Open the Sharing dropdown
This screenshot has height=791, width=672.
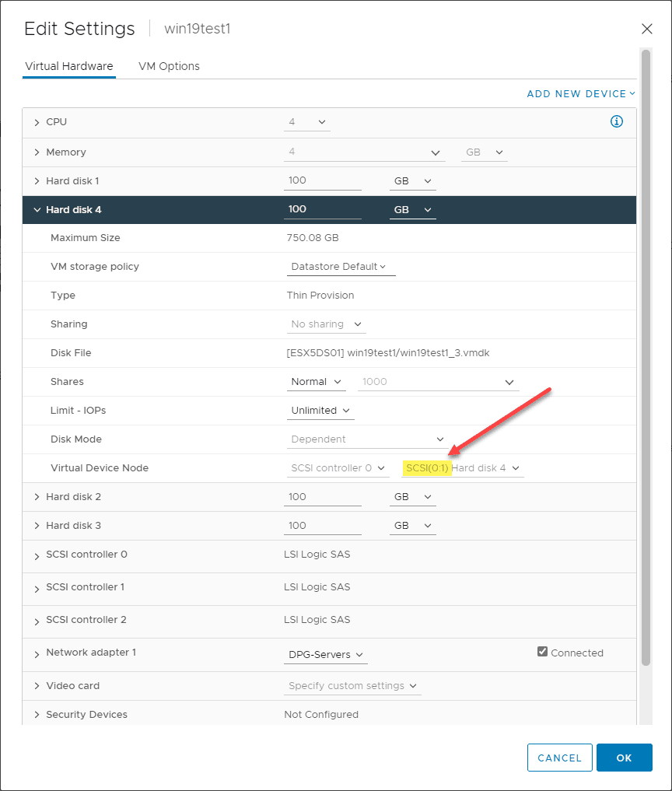(327, 324)
